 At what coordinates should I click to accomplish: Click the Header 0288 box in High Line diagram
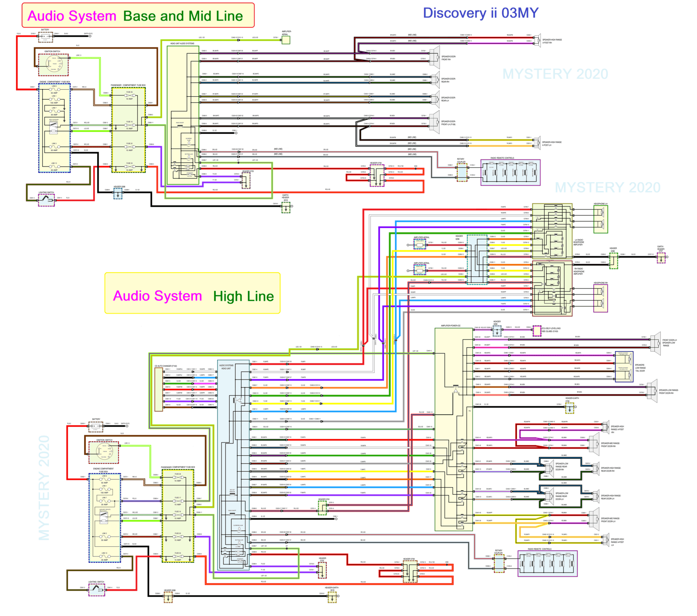(168, 597)
